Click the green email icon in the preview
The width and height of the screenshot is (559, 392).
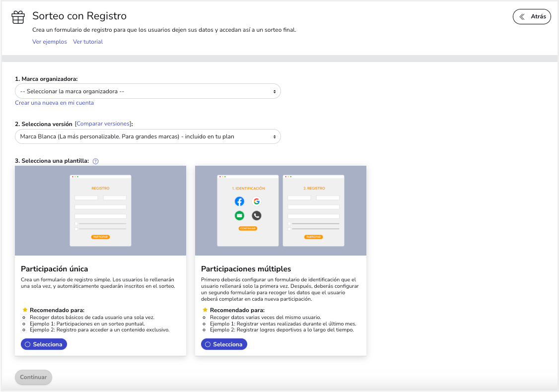(239, 215)
